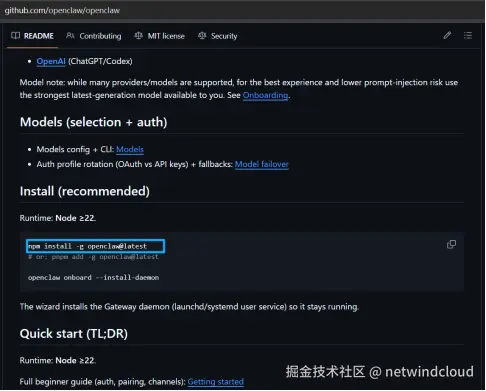Screen dimensions: 486x391
Task: Click the 'Model note' paragraph text
Action: (x=239, y=89)
